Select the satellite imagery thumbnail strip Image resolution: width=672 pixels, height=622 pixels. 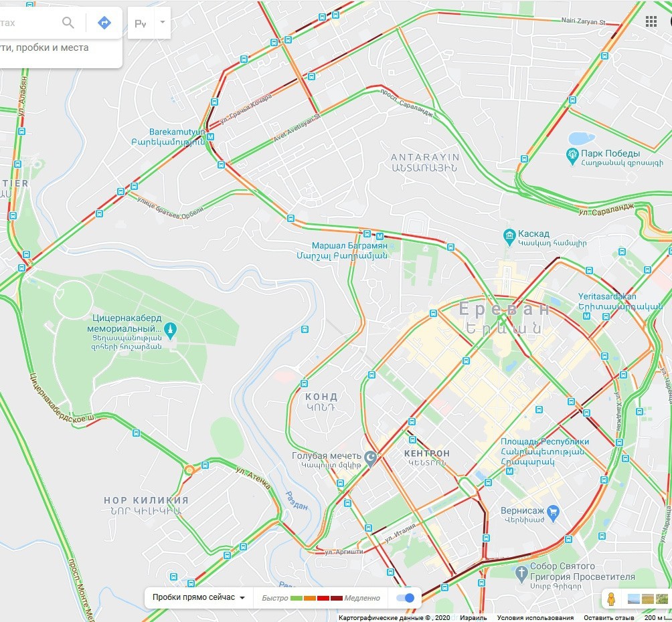pos(647,599)
